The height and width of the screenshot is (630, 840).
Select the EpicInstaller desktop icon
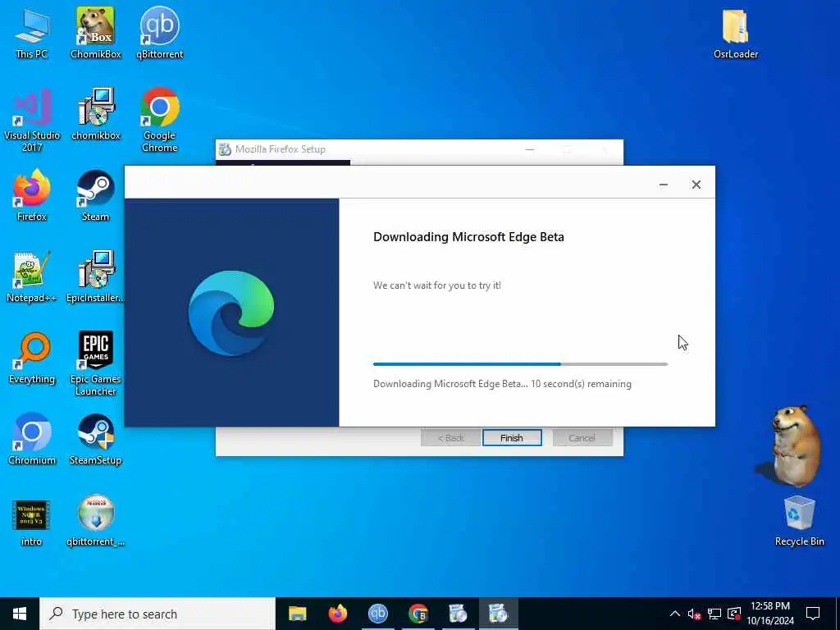pos(95,276)
